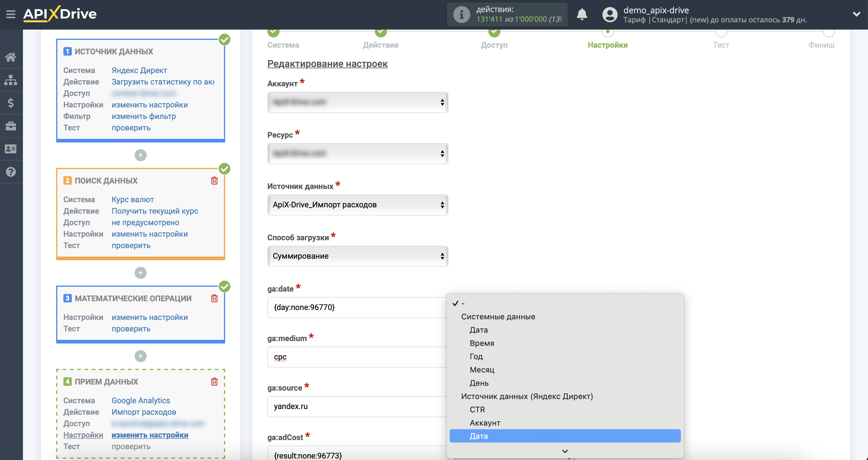This screenshot has width=868, height=460.
Task: Open the Ресурс dropdown
Action: click(358, 153)
